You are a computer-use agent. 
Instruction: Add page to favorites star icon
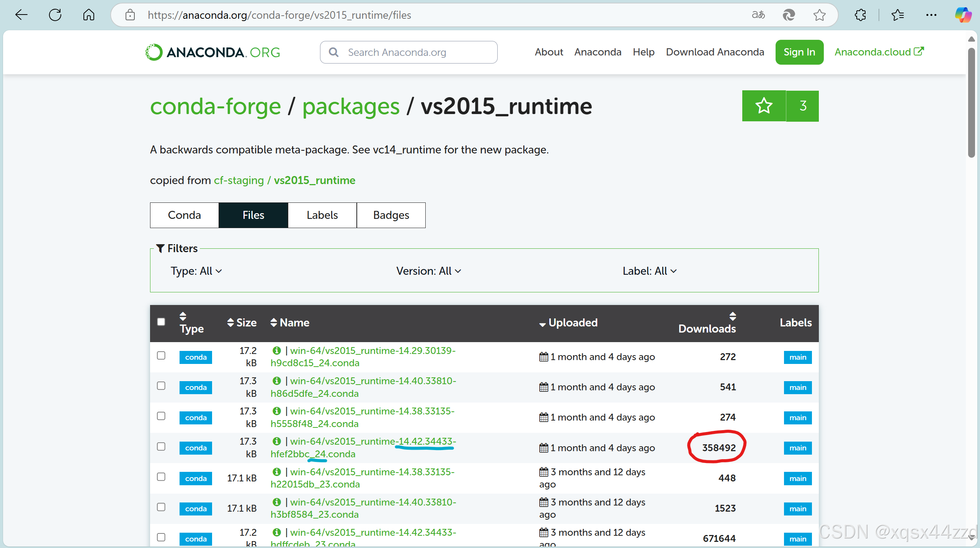click(x=819, y=15)
